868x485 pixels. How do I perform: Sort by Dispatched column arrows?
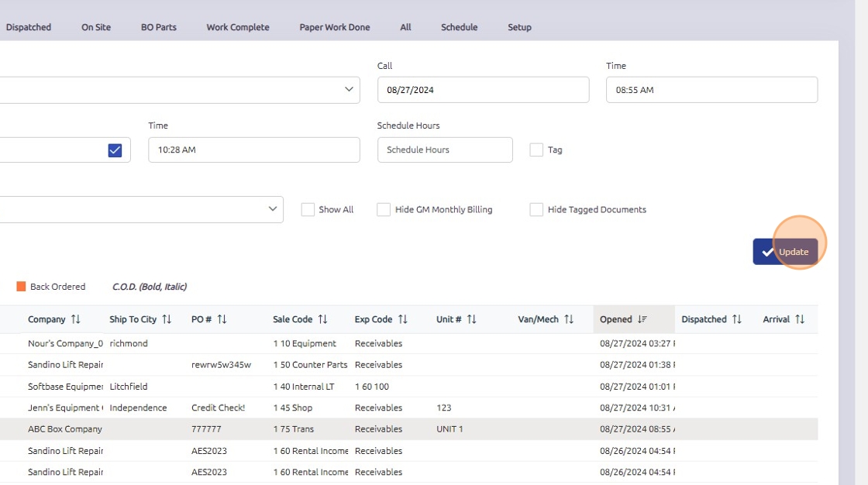pos(736,319)
